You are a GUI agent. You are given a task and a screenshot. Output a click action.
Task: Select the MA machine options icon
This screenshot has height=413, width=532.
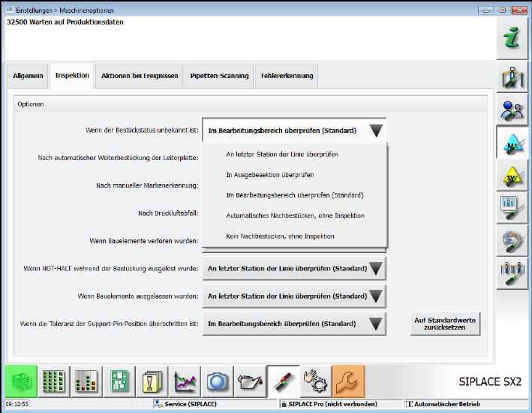pyautogui.click(x=512, y=143)
